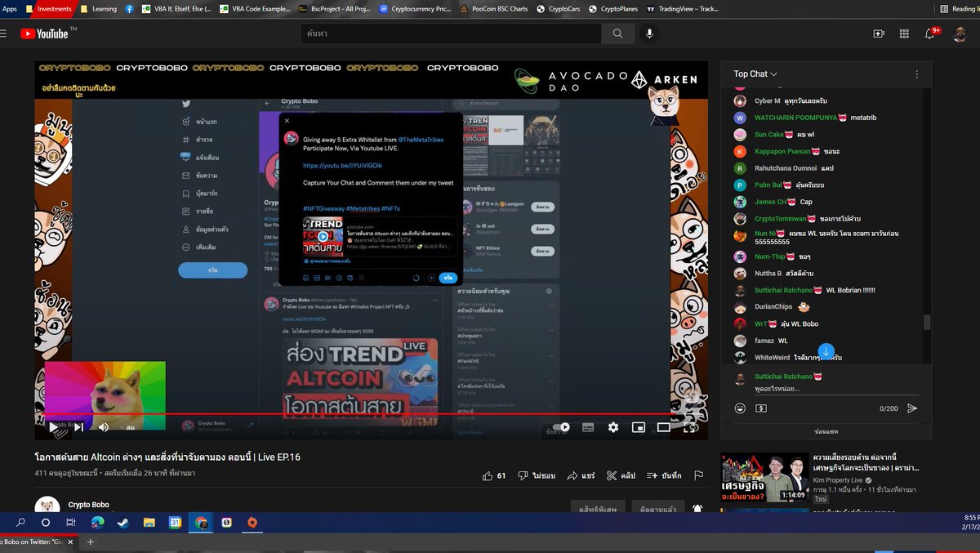Share the video

pyautogui.click(x=581, y=475)
